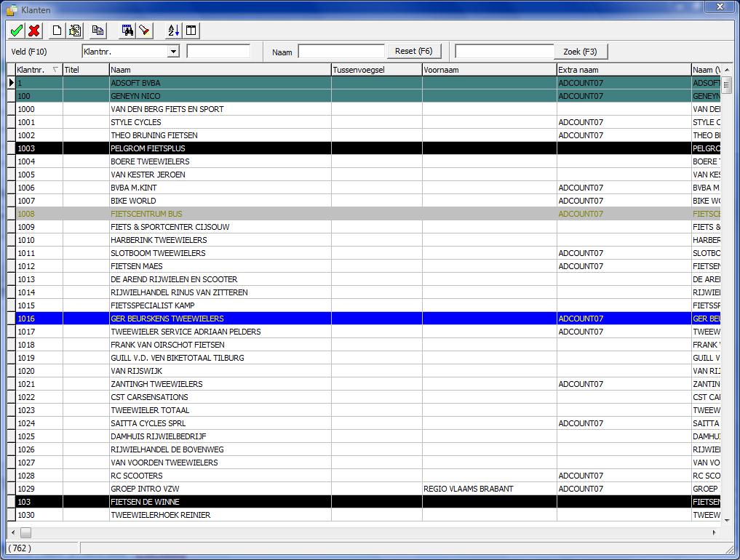The image size is (740, 560).
Task: Select the PELGROM FIETSPLUS row
Action: click(x=368, y=148)
